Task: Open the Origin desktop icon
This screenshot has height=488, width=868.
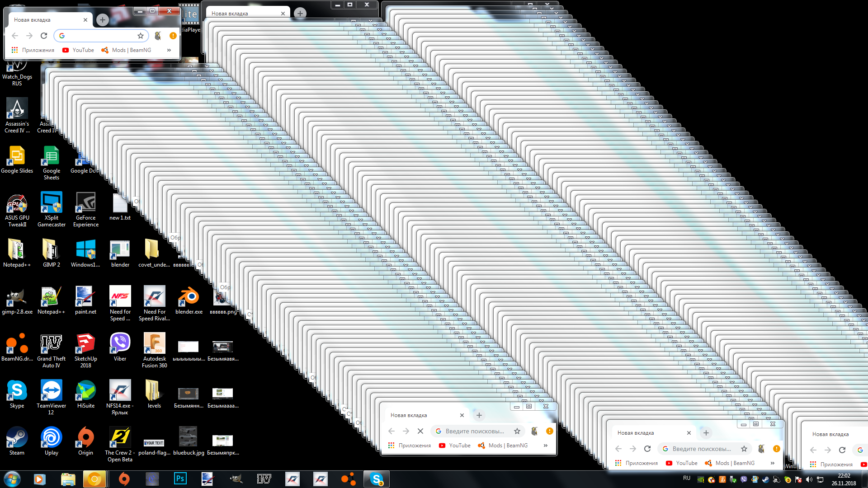Action: (x=85, y=437)
